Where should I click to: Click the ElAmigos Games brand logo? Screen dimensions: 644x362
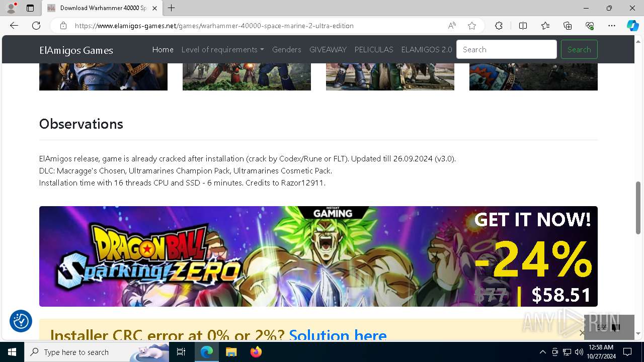pyautogui.click(x=76, y=50)
